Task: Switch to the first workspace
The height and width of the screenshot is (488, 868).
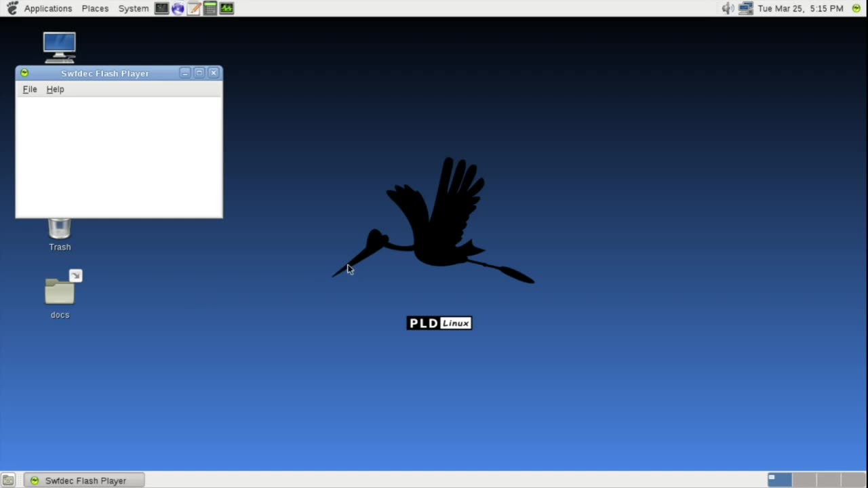Action: 779,480
